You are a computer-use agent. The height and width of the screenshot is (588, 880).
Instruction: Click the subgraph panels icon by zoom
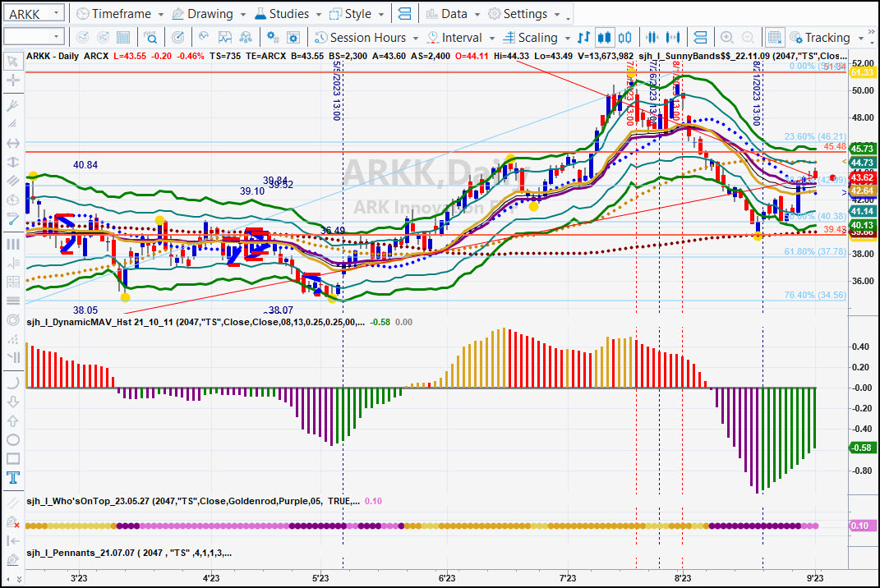point(700,38)
